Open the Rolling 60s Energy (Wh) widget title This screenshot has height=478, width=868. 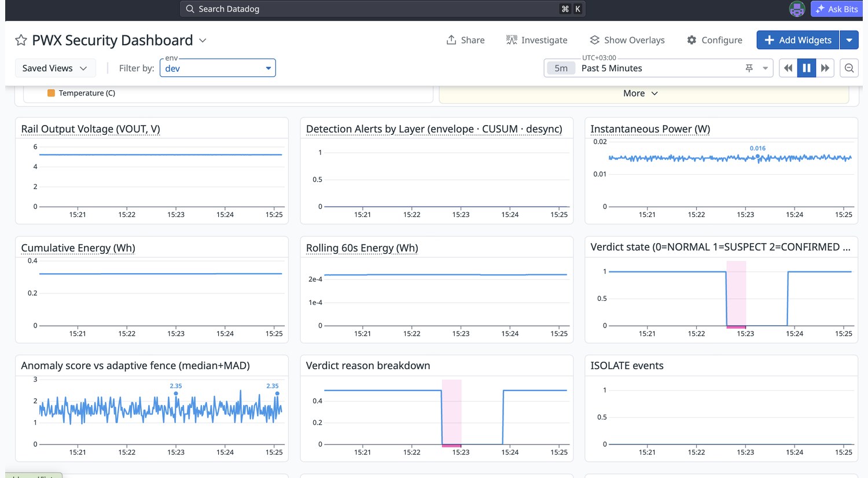click(x=362, y=248)
